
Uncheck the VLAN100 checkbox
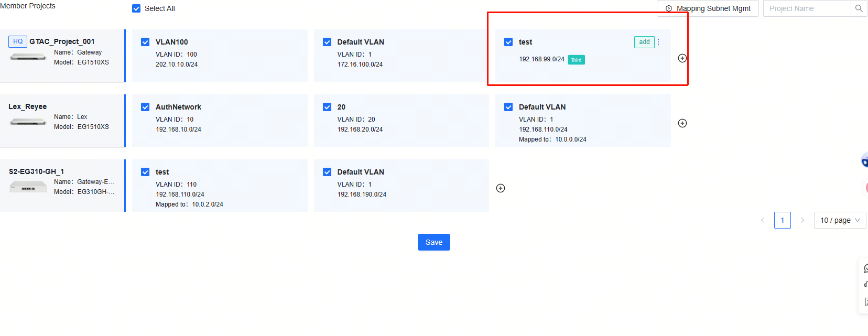pyautogui.click(x=145, y=42)
